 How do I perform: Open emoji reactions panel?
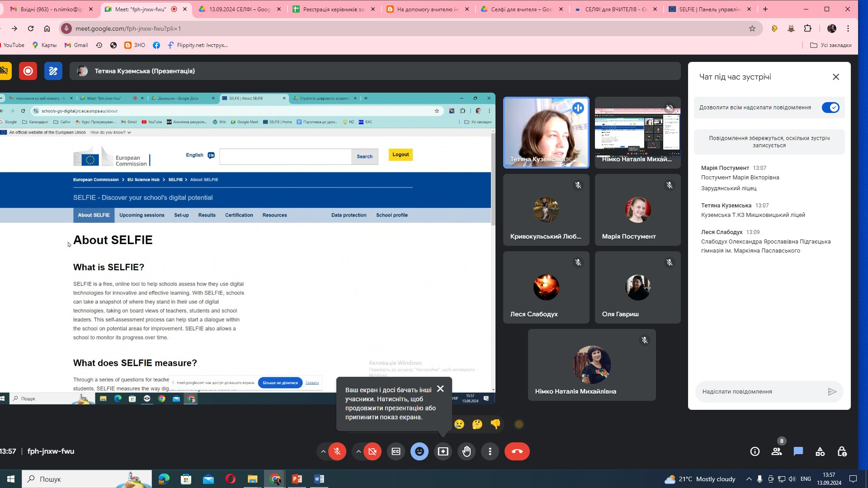pyautogui.click(x=420, y=451)
